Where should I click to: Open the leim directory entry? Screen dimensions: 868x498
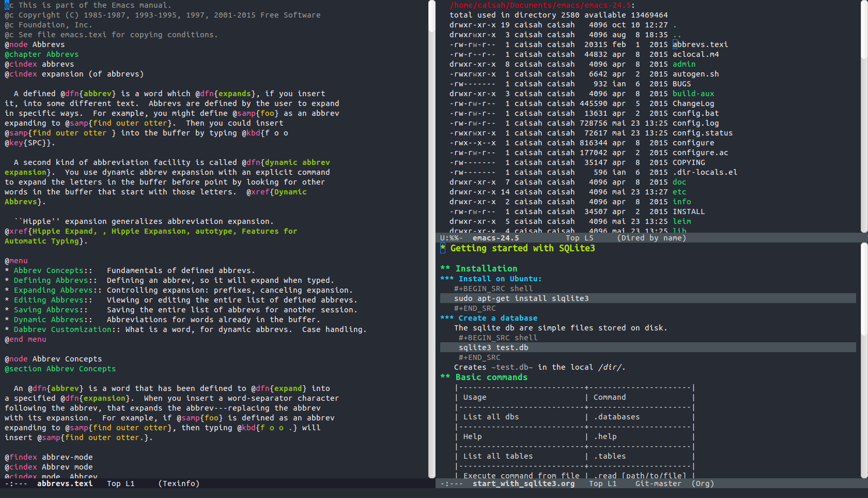[x=682, y=221]
